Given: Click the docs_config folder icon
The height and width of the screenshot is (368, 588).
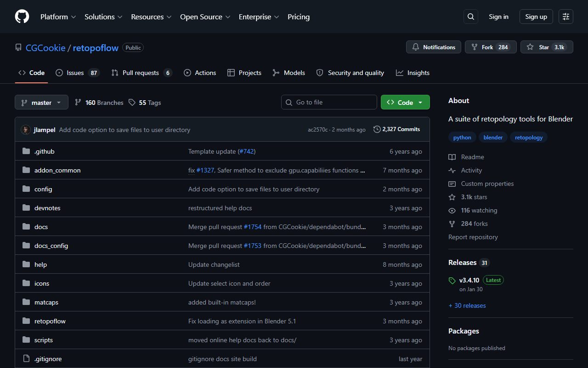Looking at the screenshot, I should (x=26, y=246).
